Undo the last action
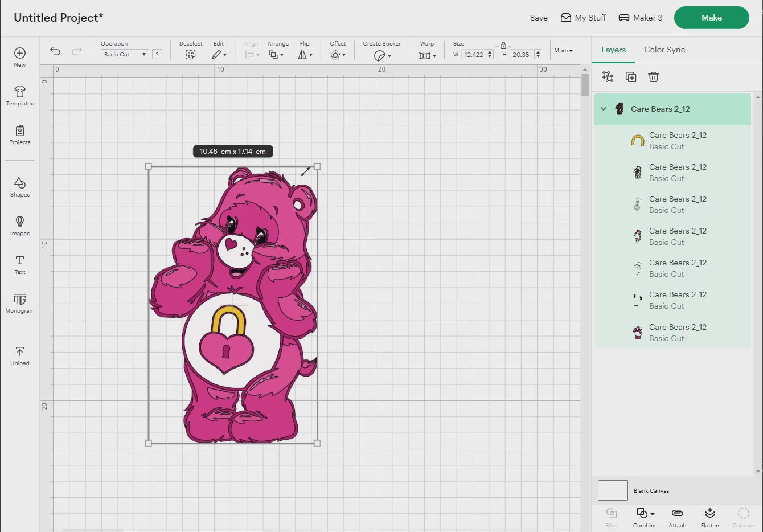This screenshot has height=532, width=763. coord(55,51)
